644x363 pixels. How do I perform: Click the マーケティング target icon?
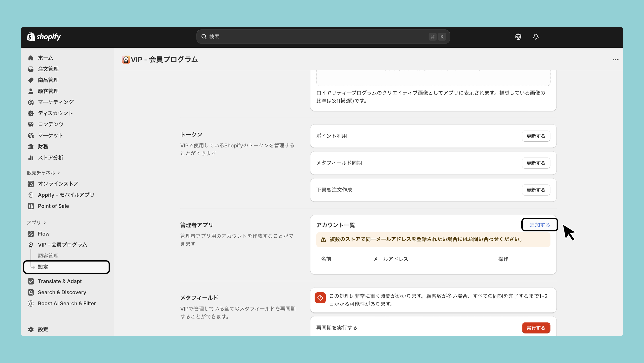31,102
